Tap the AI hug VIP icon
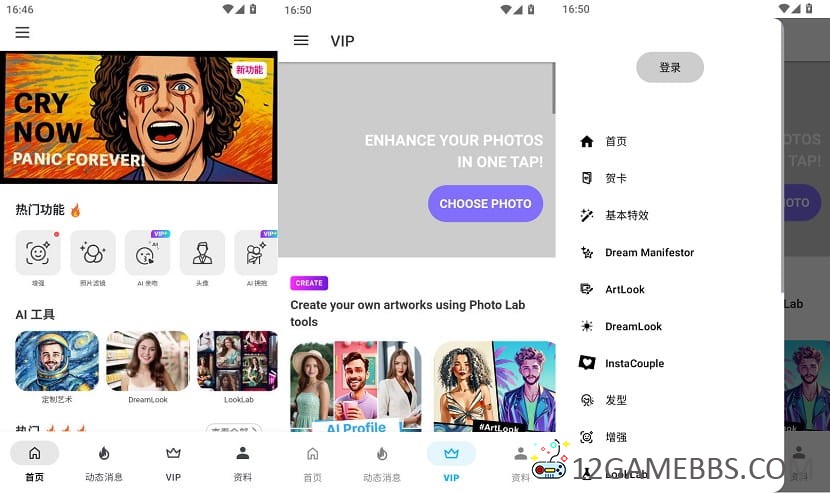 [x=256, y=253]
